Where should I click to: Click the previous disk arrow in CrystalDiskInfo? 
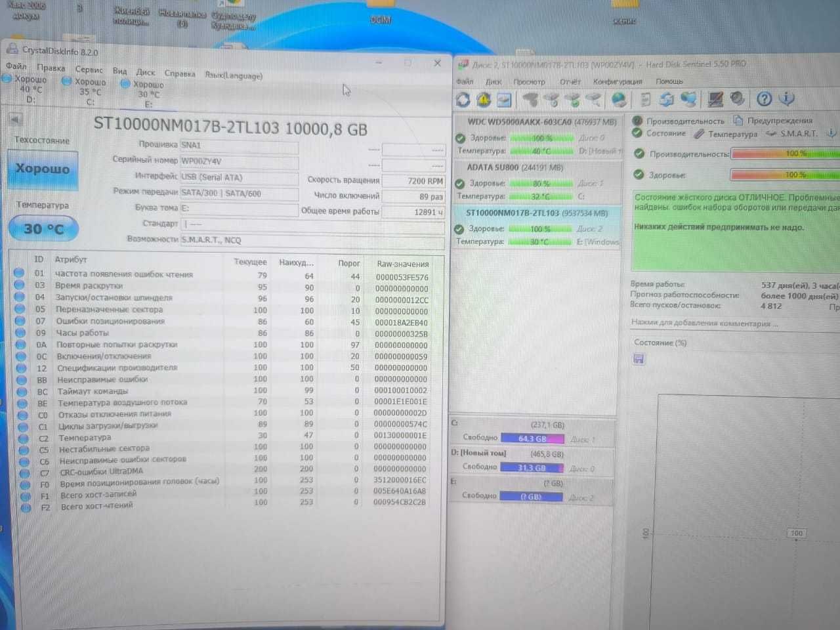tap(14, 119)
